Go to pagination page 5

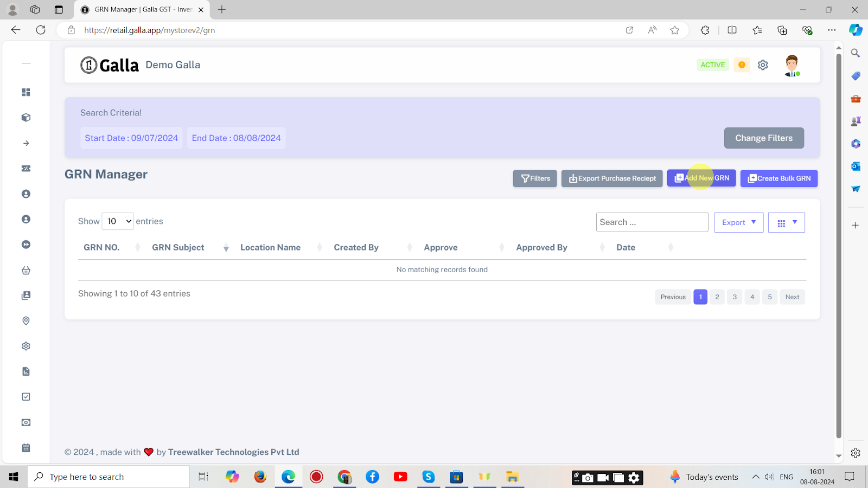point(770,297)
